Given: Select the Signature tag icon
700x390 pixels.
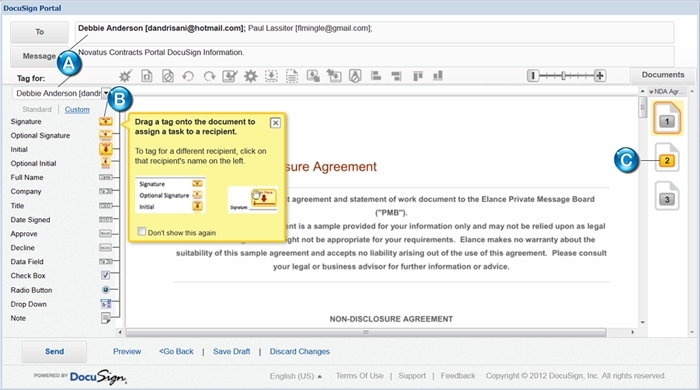Looking at the screenshot, I should [x=105, y=121].
